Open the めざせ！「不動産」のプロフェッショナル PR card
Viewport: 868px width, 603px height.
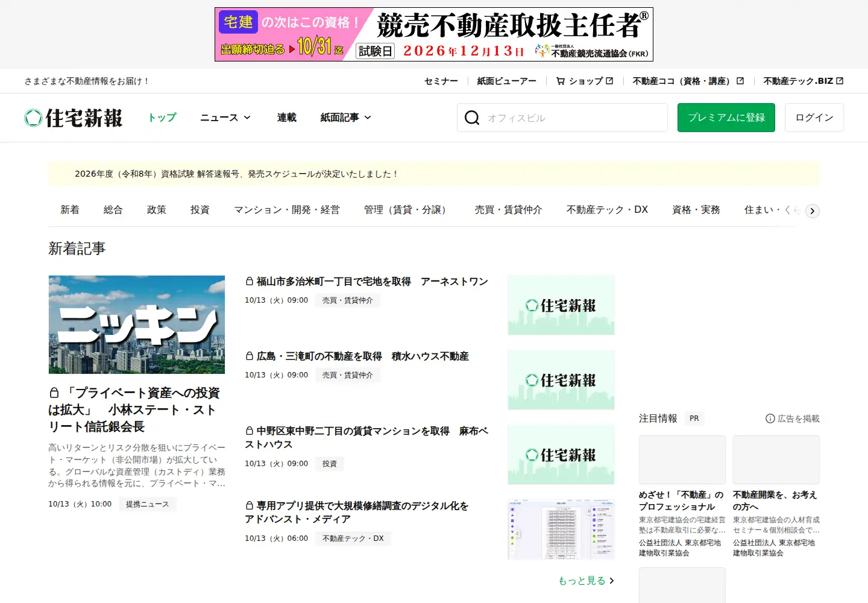click(x=682, y=497)
